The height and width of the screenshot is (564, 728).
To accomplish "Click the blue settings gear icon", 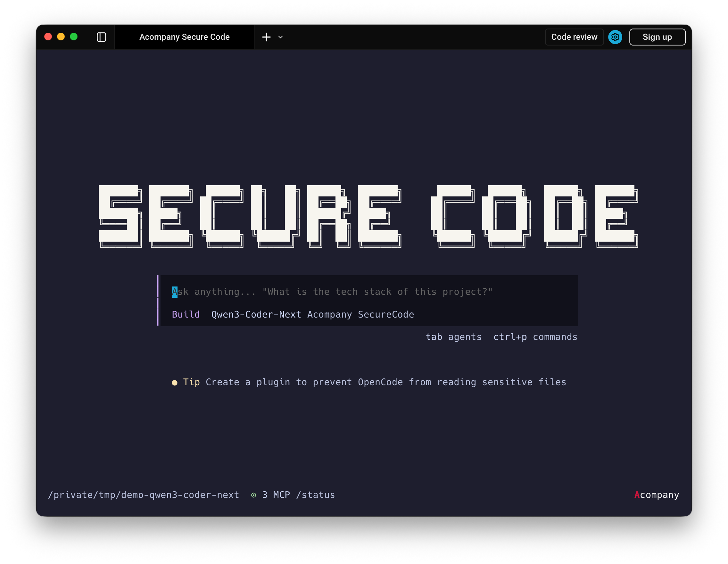I will tap(615, 37).
